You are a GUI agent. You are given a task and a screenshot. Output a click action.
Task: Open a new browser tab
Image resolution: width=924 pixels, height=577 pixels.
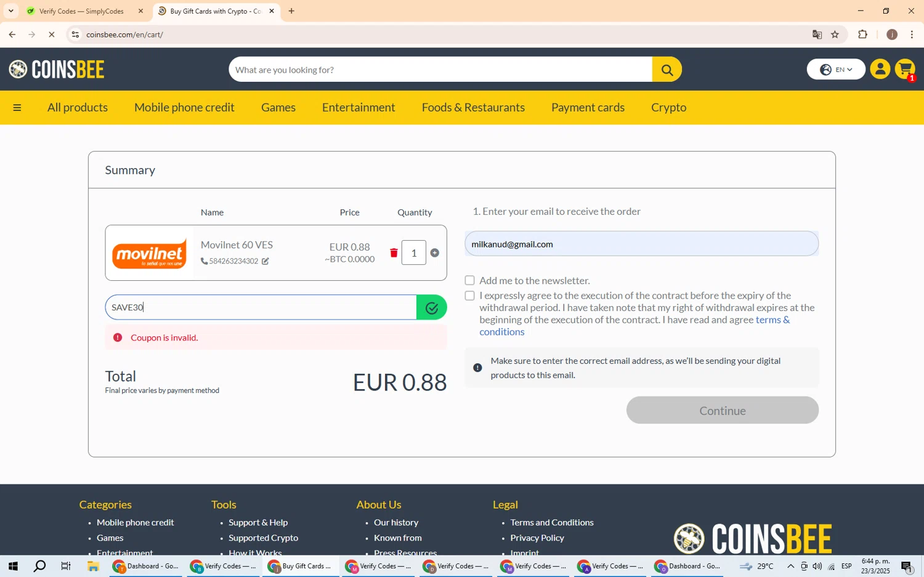(x=291, y=11)
